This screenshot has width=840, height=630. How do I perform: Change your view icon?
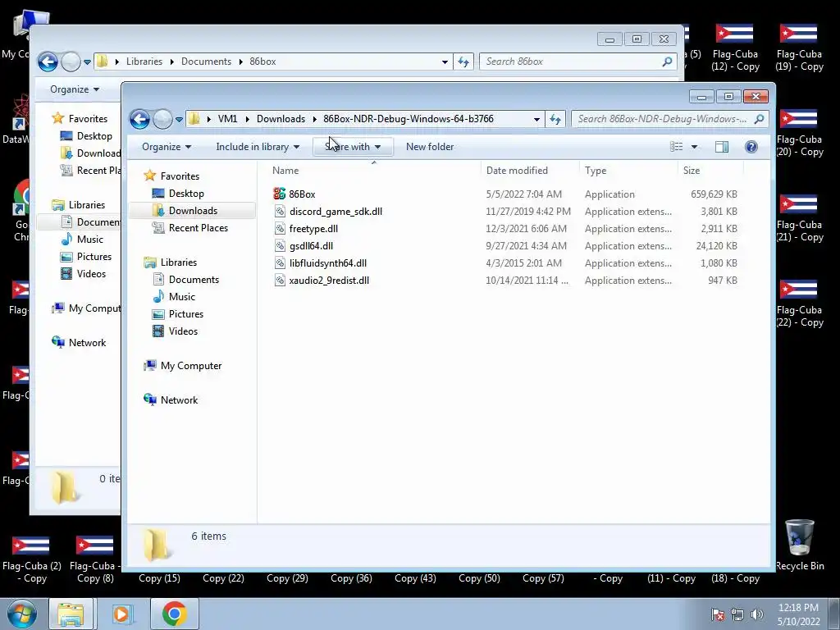(677, 147)
